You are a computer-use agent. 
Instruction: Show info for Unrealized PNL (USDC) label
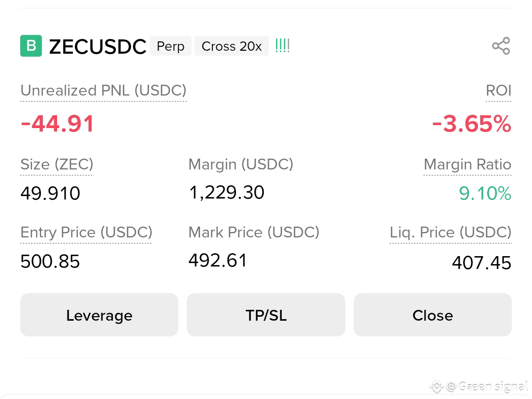103,91
